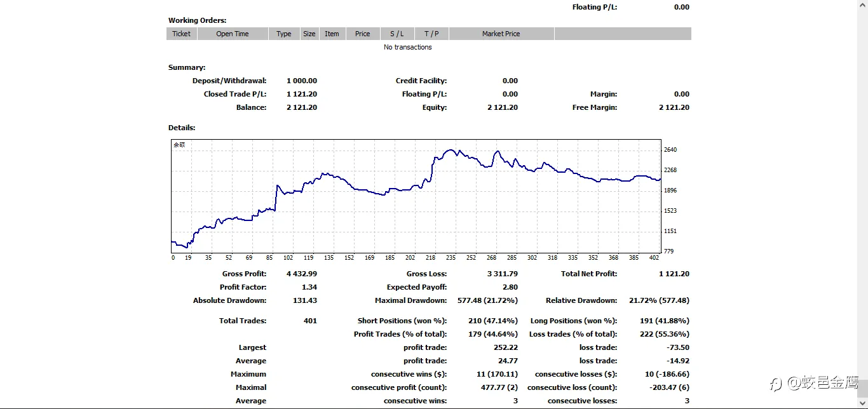
Task: Select the Free Margin value
Action: 674,107
